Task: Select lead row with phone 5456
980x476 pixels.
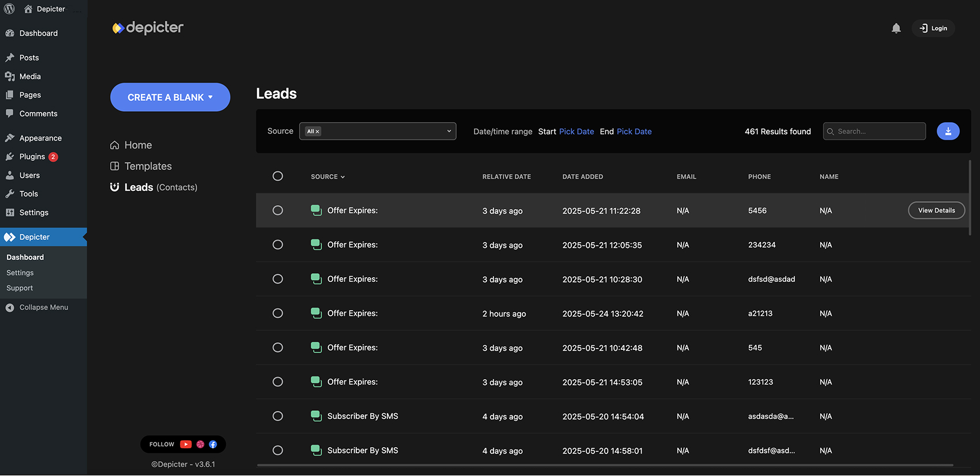Action: (278, 210)
